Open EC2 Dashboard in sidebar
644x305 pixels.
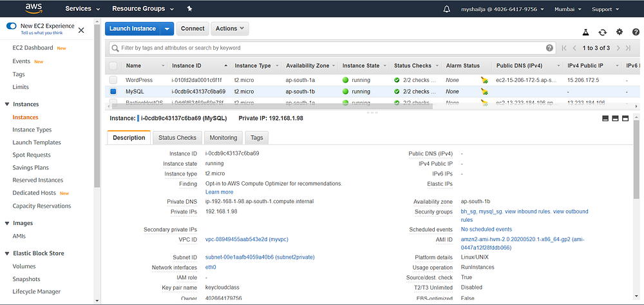click(x=33, y=48)
